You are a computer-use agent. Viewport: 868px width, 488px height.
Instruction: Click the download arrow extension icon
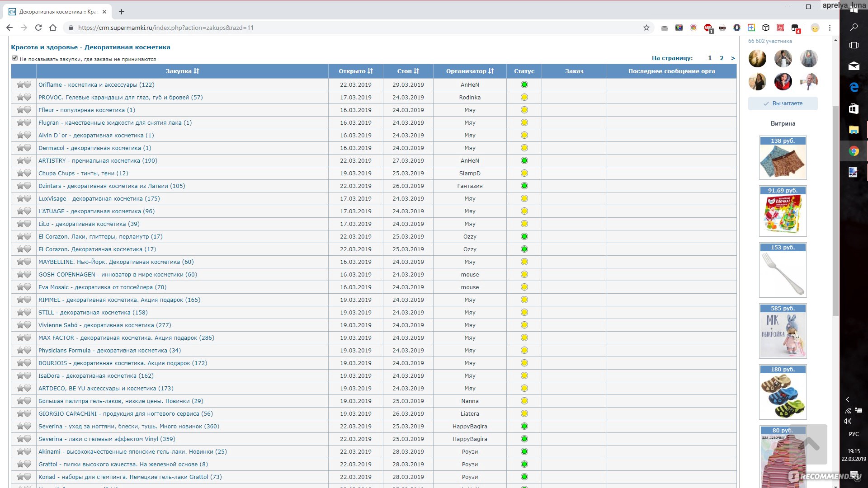click(737, 28)
